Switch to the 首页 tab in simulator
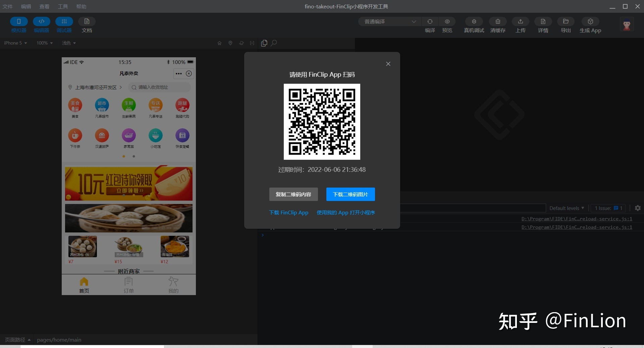Viewport: 644px width, 348px height. [x=84, y=285]
